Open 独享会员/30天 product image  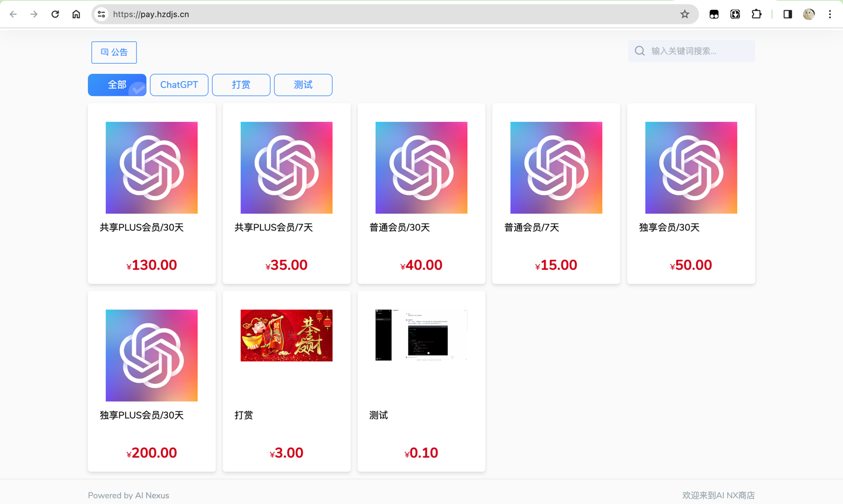691,167
